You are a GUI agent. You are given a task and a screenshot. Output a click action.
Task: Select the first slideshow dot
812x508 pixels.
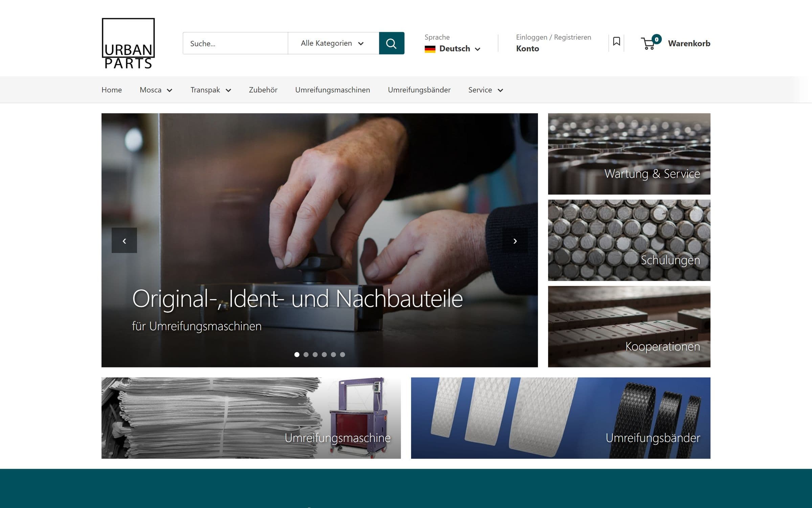coord(297,355)
